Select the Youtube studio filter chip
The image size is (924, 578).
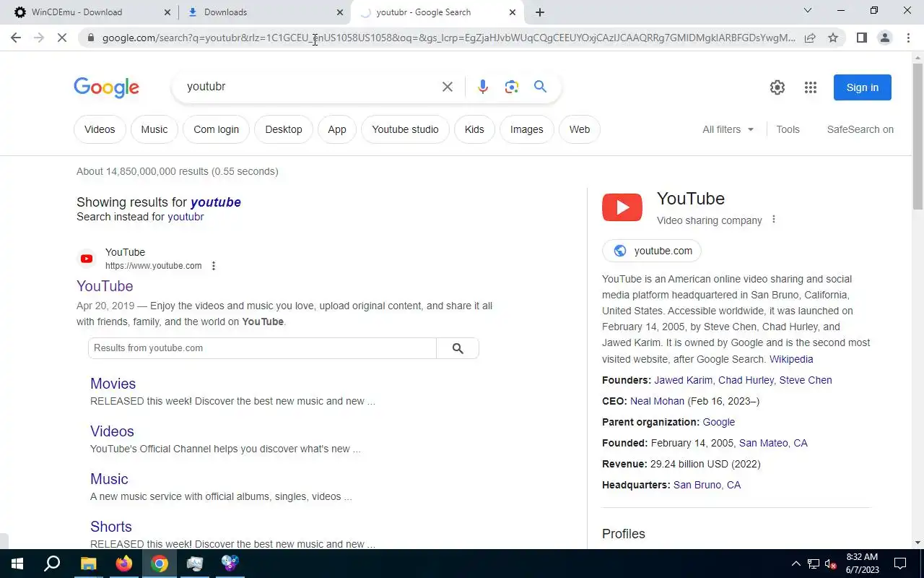pos(405,130)
